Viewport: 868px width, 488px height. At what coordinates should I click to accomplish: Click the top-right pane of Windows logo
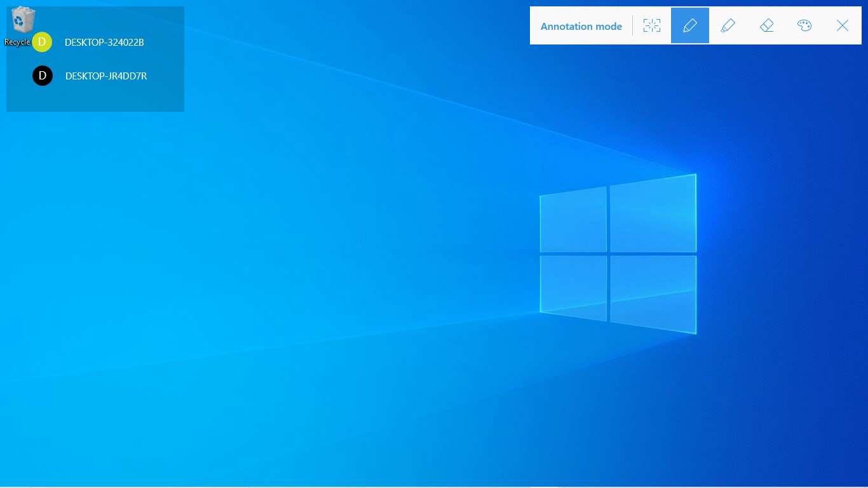coord(653,213)
